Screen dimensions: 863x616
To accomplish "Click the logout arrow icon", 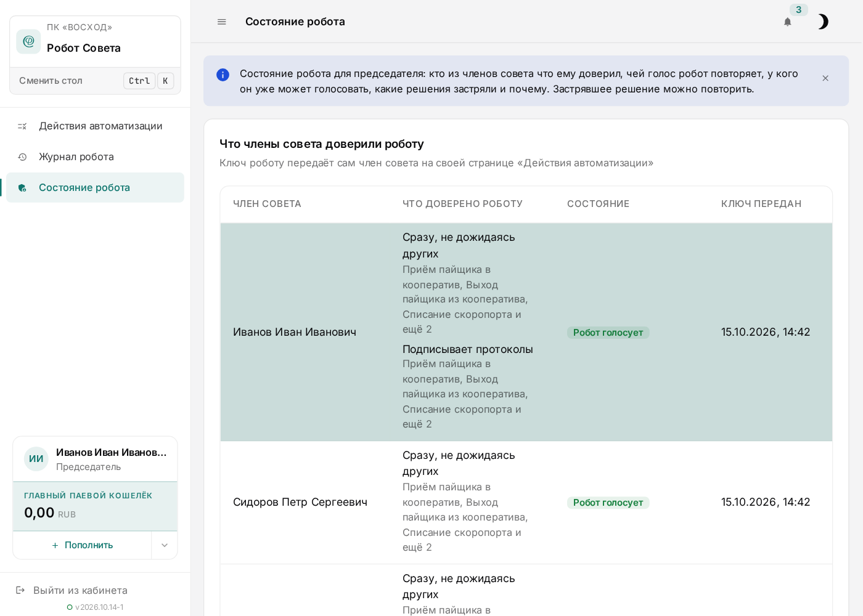I will (20, 590).
